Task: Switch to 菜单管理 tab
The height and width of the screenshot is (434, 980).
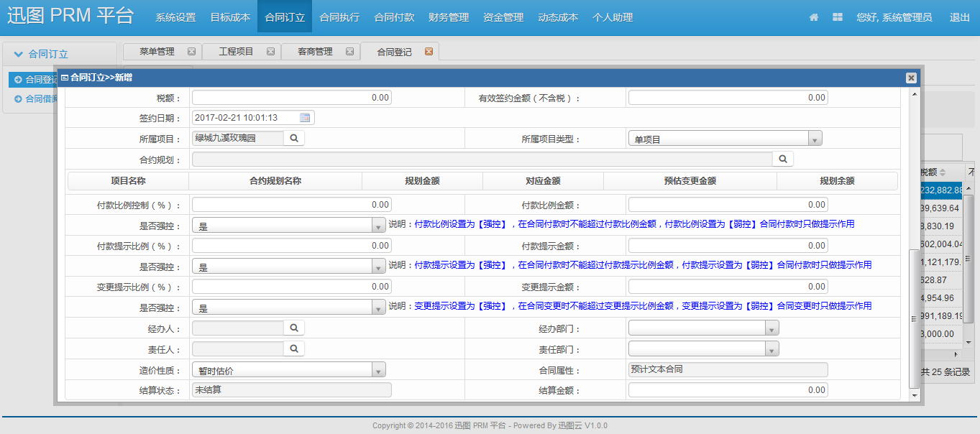Action: point(157,52)
